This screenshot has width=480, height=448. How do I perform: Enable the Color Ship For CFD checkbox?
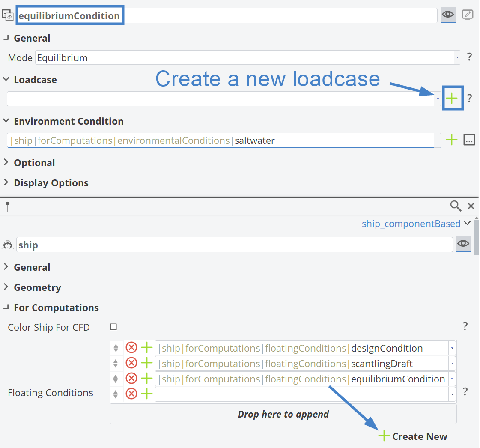[x=113, y=327]
